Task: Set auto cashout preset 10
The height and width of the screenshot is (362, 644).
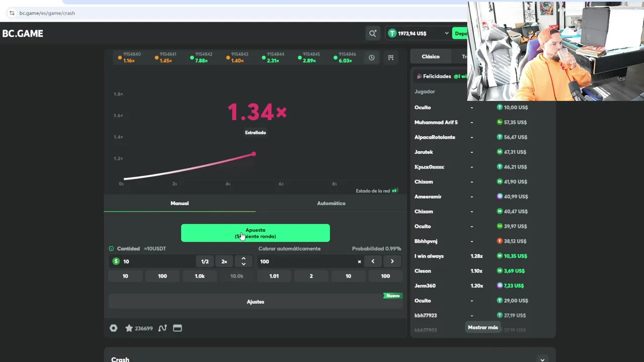Action: tap(348, 276)
